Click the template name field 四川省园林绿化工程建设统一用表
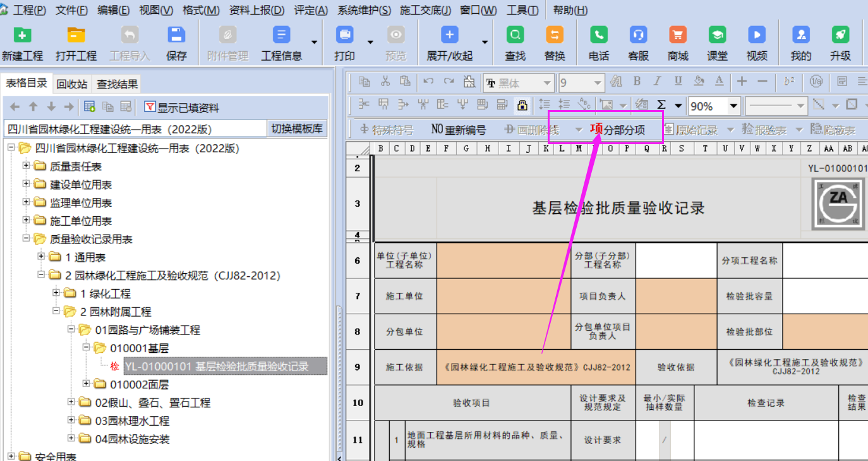This screenshot has width=868, height=461. pyautogui.click(x=136, y=129)
